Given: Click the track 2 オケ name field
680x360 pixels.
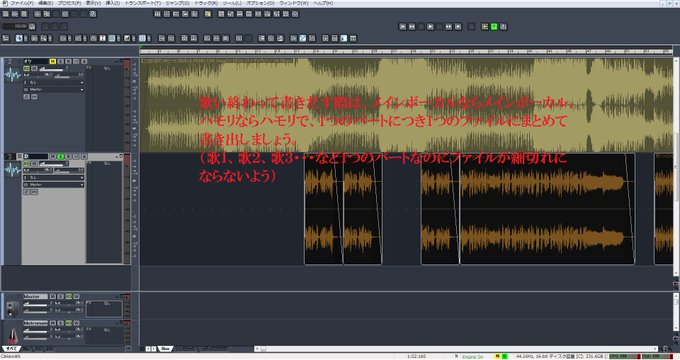Looking at the screenshot, I should point(35,61).
